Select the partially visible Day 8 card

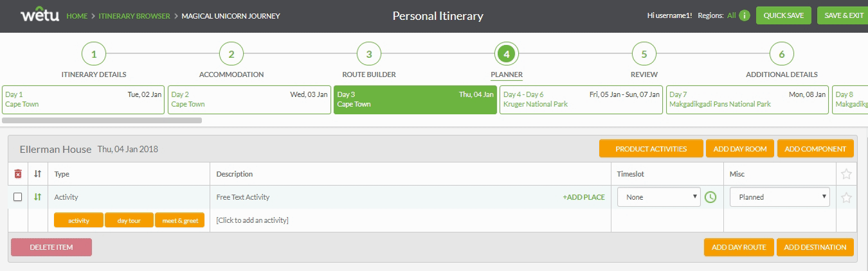point(850,100)
